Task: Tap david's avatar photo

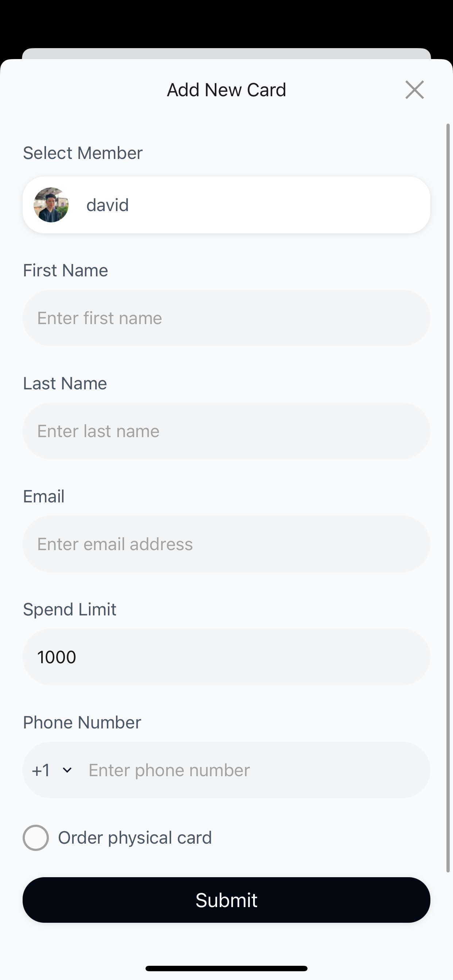Action: (51, 205)
